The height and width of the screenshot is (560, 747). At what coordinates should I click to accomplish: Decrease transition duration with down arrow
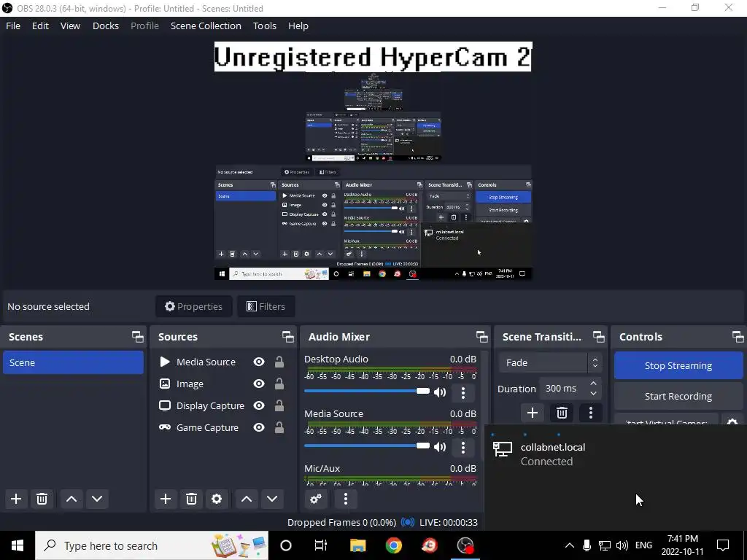594,393
